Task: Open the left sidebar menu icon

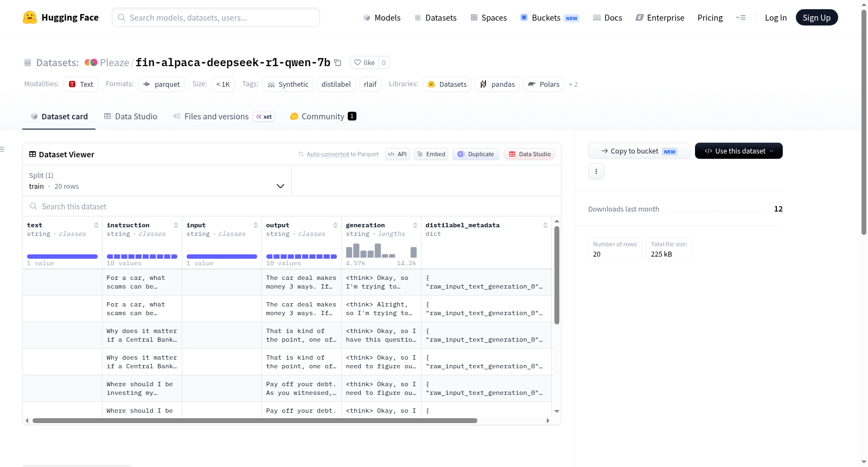Action: (2, 149)
